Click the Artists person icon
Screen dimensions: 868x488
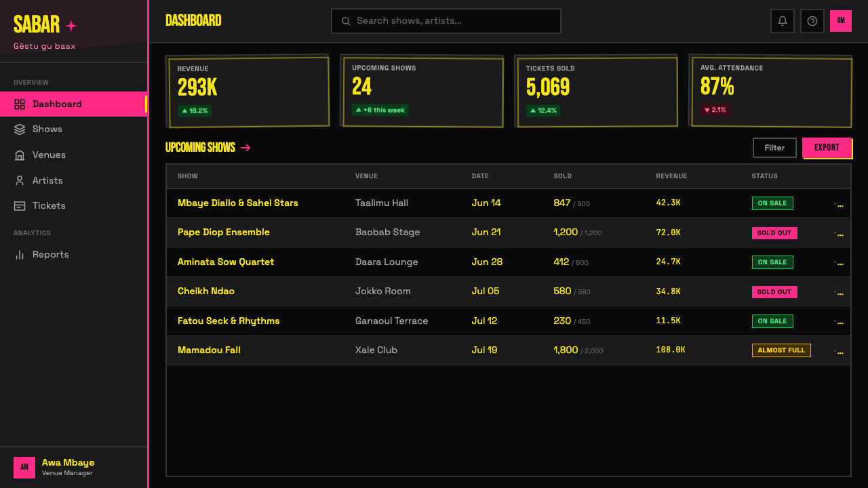pos(20,180)
